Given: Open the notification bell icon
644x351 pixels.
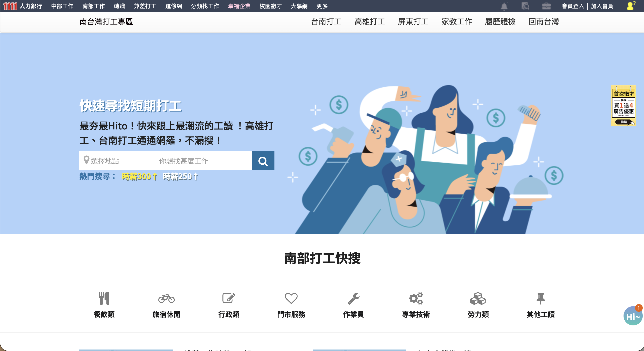Looking at the screenshot, I should 504,6.
